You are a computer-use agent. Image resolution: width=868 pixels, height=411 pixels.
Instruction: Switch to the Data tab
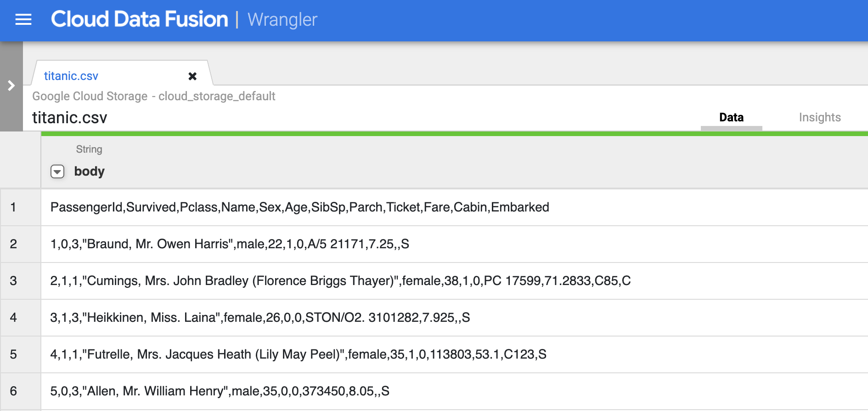(731, 117)
